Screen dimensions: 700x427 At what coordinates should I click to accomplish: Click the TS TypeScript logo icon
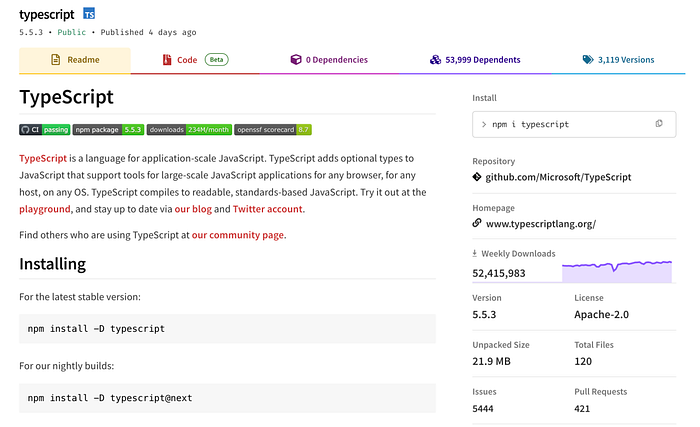pyautogui.click(x=89, y=14)
